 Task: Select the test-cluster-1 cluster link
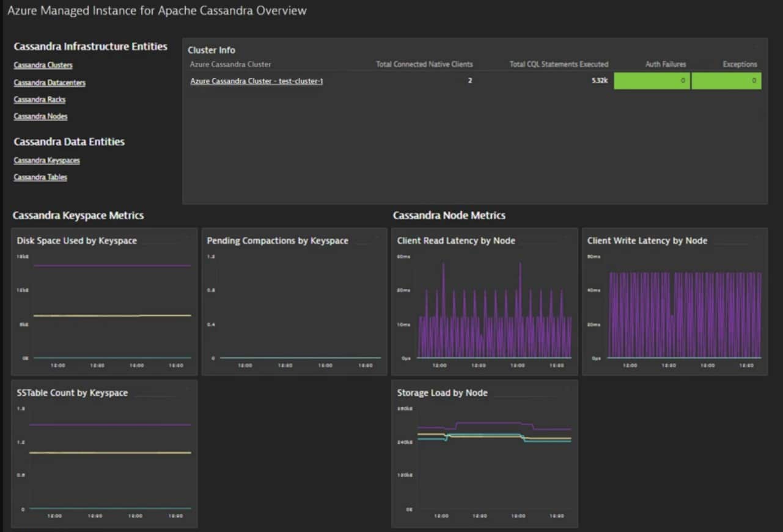[x=256, y=81]
